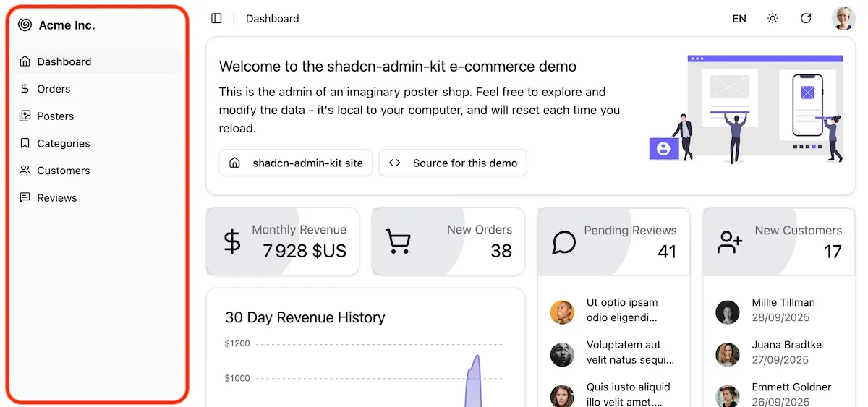Select Dashboard in the sidebar

pos(64,62)
